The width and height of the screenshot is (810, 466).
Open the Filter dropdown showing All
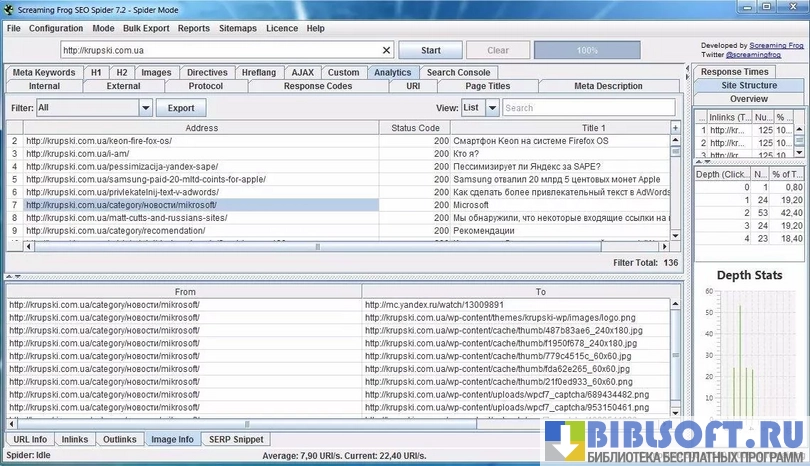pos(146,107)
